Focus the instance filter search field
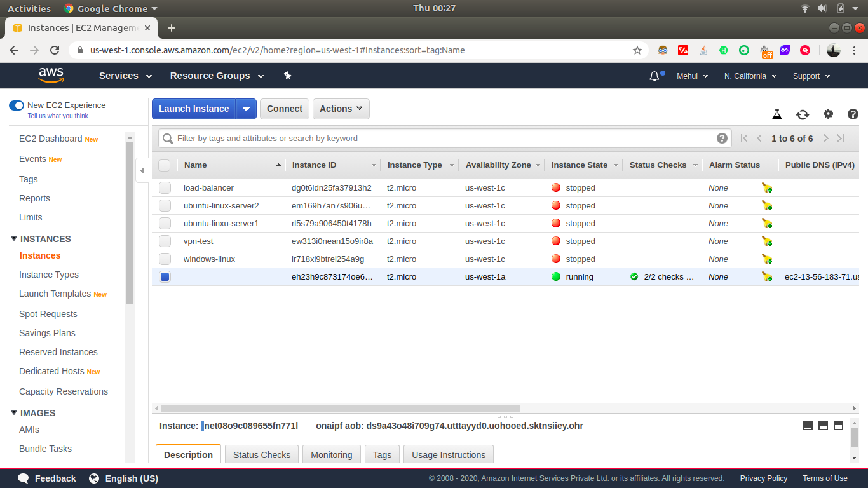This screenshot has width=868, height=488. [x=444, y=138]
